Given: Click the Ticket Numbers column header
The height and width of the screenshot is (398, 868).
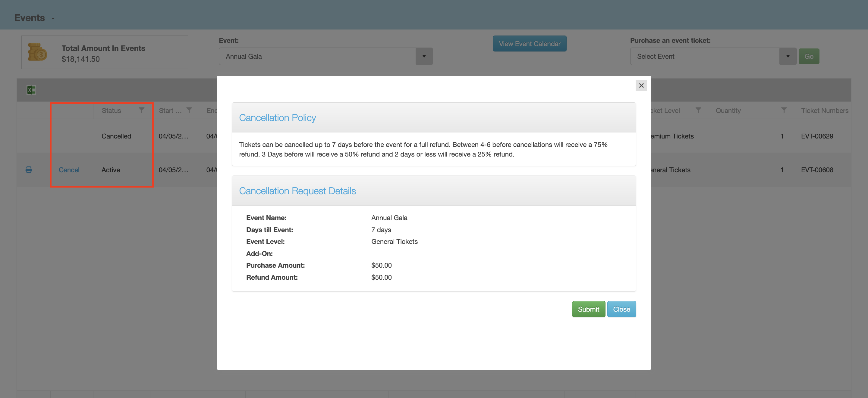Looking at the screenshot, I should (824, 110).
